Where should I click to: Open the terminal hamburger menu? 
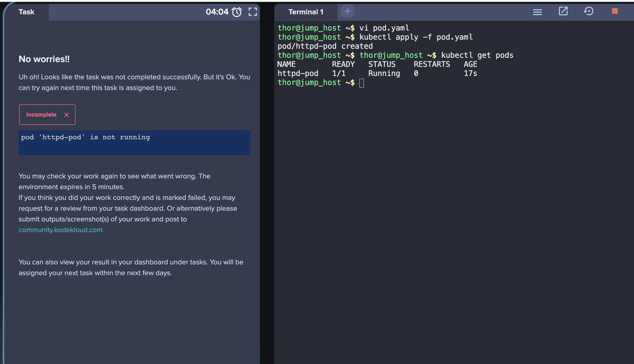(537, 12)
